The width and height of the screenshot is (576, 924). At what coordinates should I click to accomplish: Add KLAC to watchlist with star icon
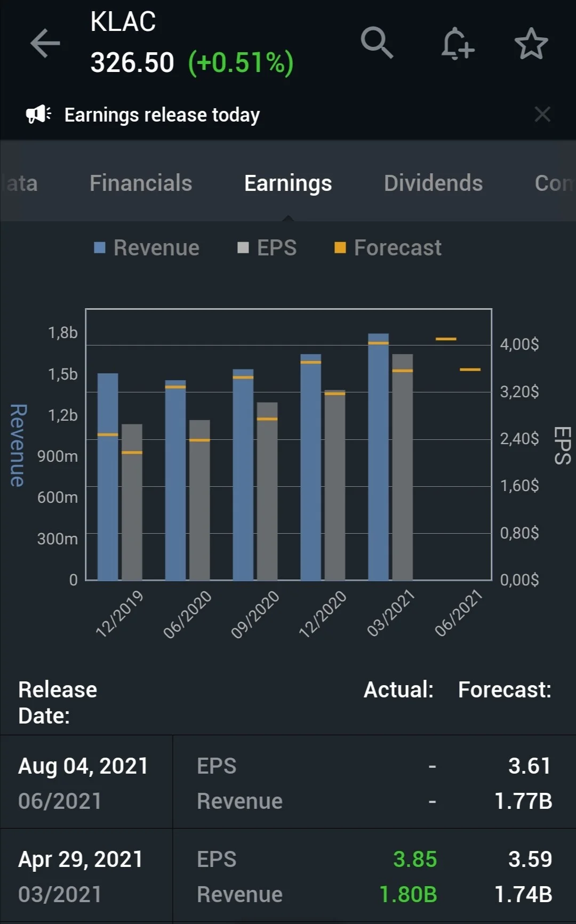tap(531, 43)
